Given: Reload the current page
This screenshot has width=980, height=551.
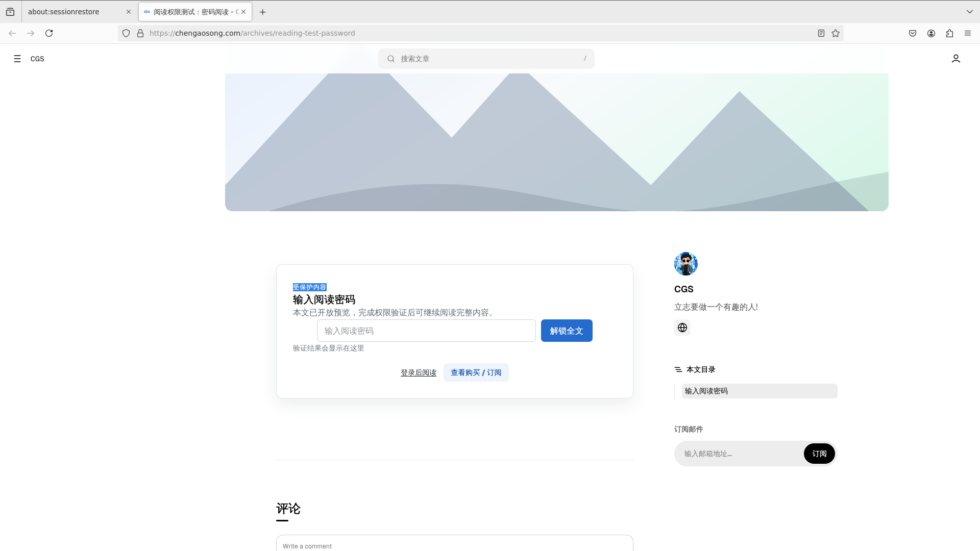Looking at the screenshot, I should click(49, 33).
